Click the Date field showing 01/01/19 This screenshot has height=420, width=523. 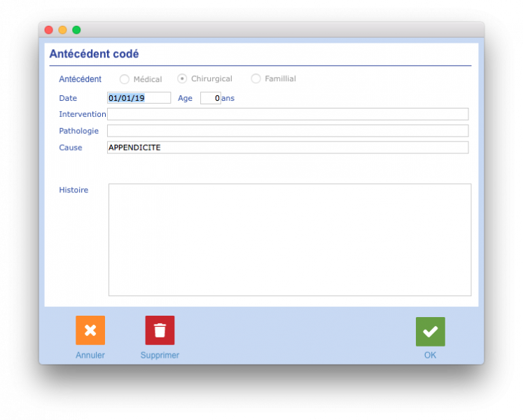(139, 98)
